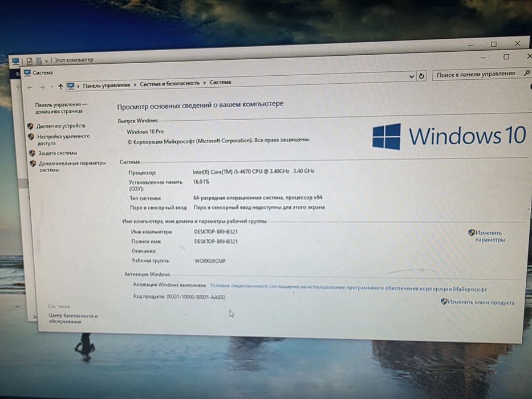The image size is (532, 399).
Task: Select Панель управления breadcrumb
Action: (107, 85)
